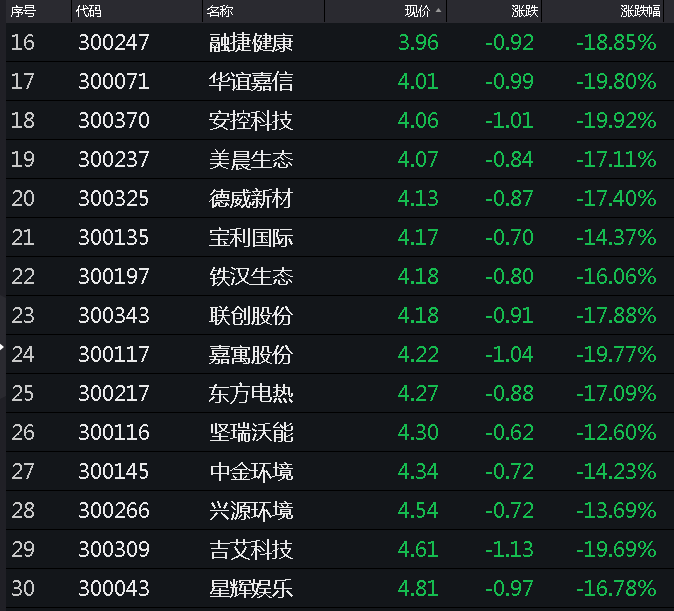This screenshot has height=611, width=674.
Task: Click price 4.27 for 东方电热
Action: coord(418,393)
